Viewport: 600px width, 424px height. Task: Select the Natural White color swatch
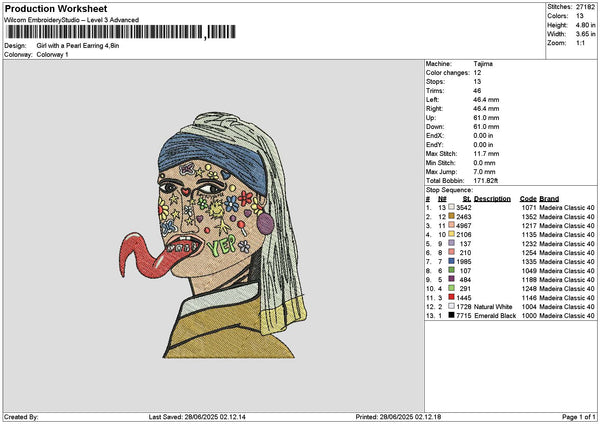pyautogui.click(x=452, y=306)
